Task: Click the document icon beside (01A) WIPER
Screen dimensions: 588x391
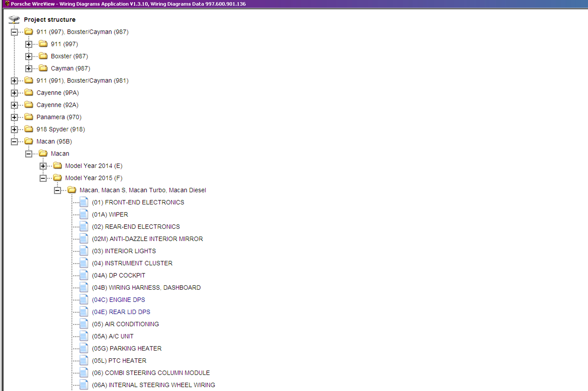Action: [x=84, y=214]
